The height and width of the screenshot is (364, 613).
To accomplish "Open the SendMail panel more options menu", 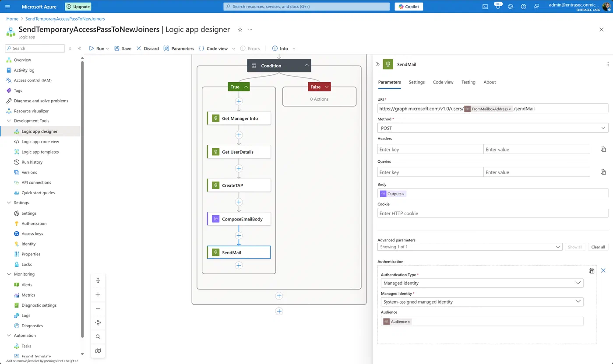I will click(x=608, y=64).
